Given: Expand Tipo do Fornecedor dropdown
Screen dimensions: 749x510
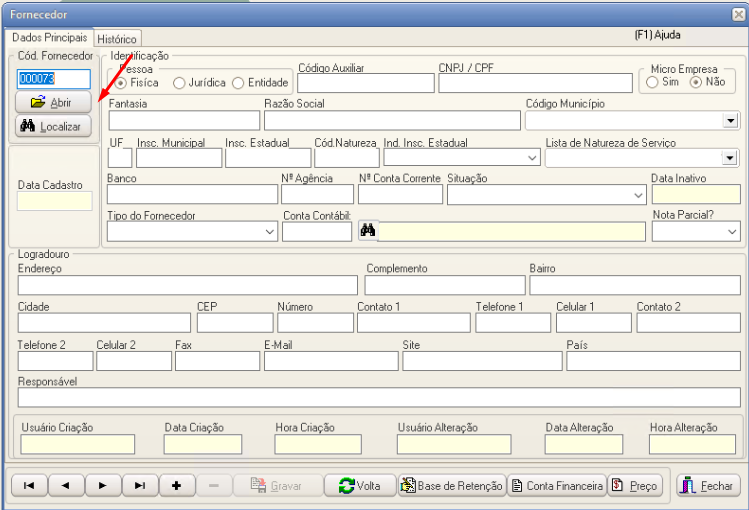Looking at the screenshot, I should tap(270, 232).
